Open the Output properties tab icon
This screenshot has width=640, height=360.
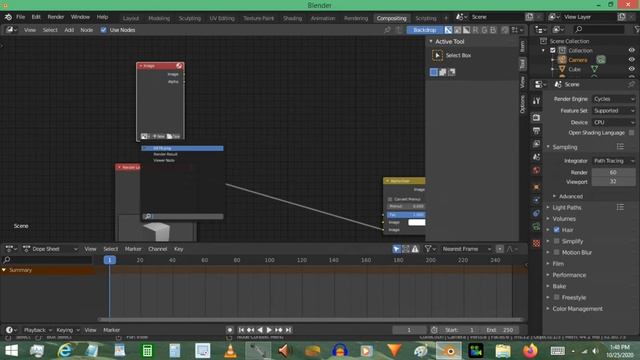[536, 131]
